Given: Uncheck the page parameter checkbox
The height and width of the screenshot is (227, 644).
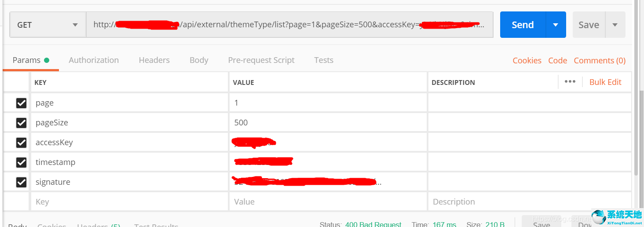Looking at the screenshot, I should point(21,103).
